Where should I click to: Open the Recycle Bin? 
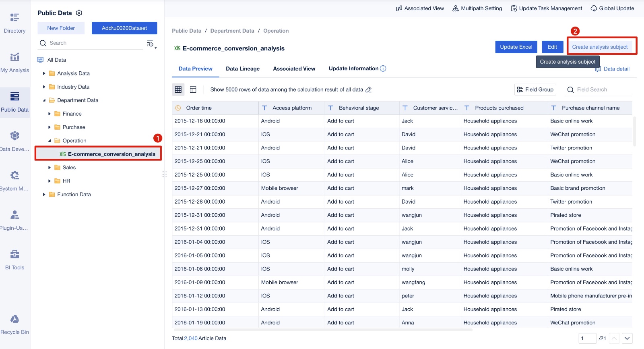pos(15,324)
